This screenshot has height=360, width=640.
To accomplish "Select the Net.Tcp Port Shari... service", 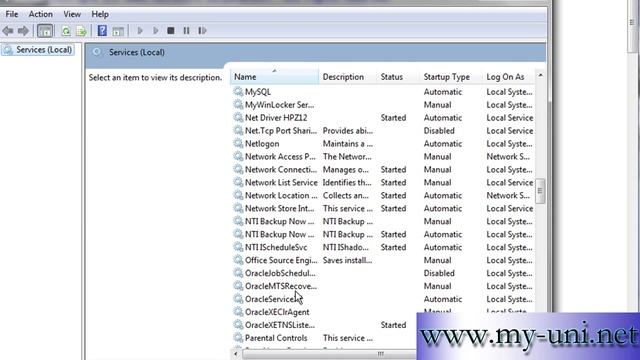I will tap(280, 131).
